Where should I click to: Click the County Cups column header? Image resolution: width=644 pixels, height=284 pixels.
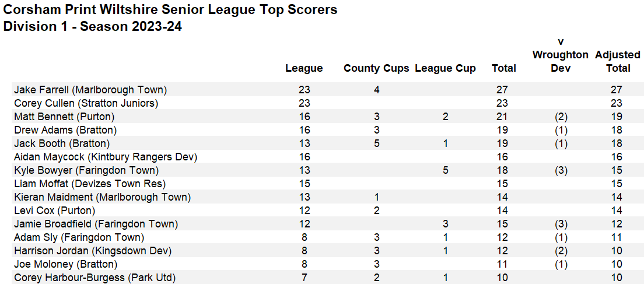tap(376, 68)
